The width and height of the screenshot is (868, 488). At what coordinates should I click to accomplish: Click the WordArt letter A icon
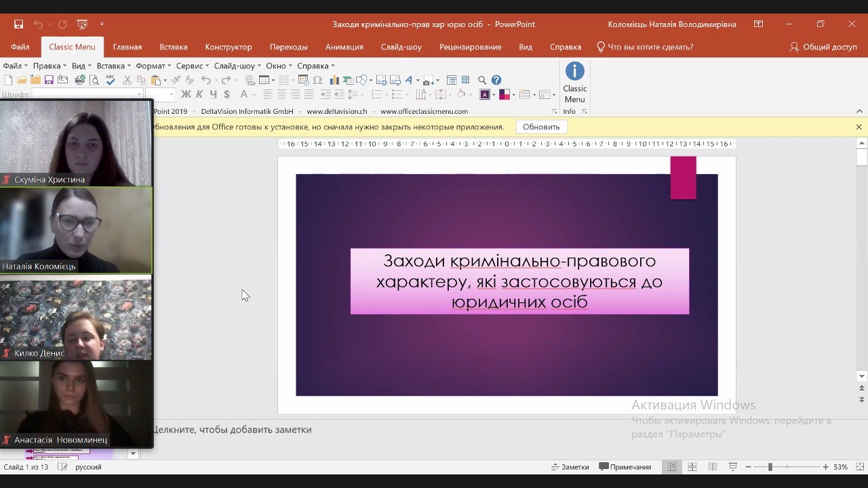[409, 80]
